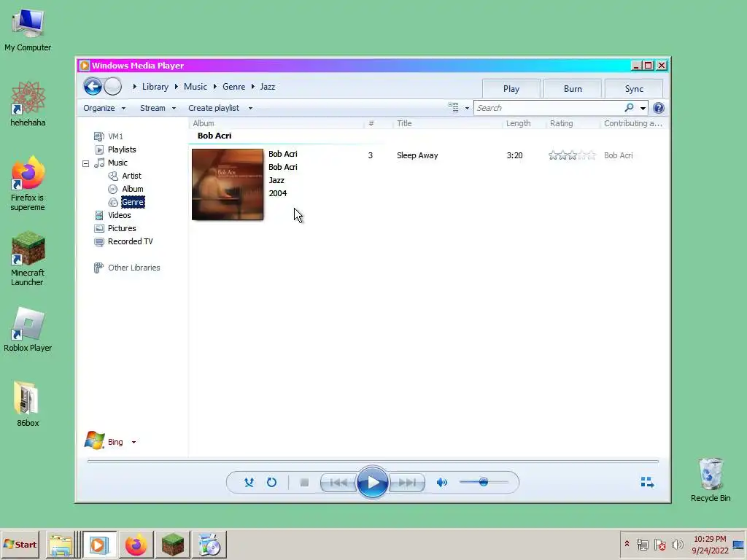Select the hehehaha desktop shortcut
This screenshot has height=560, width=747.
tap(28, 104)
